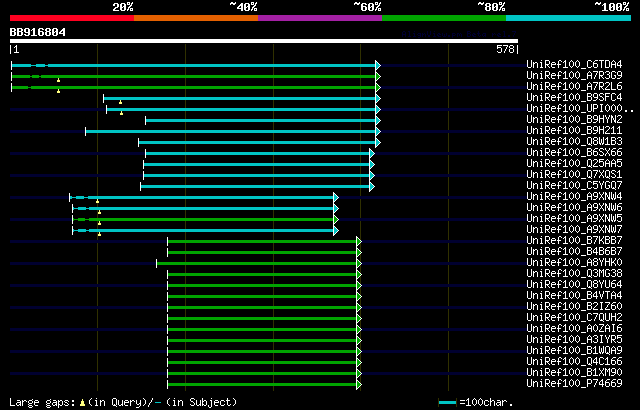Click the yellow query-gap icon in bottom legend
640x410 pixels.
[82, 403]
